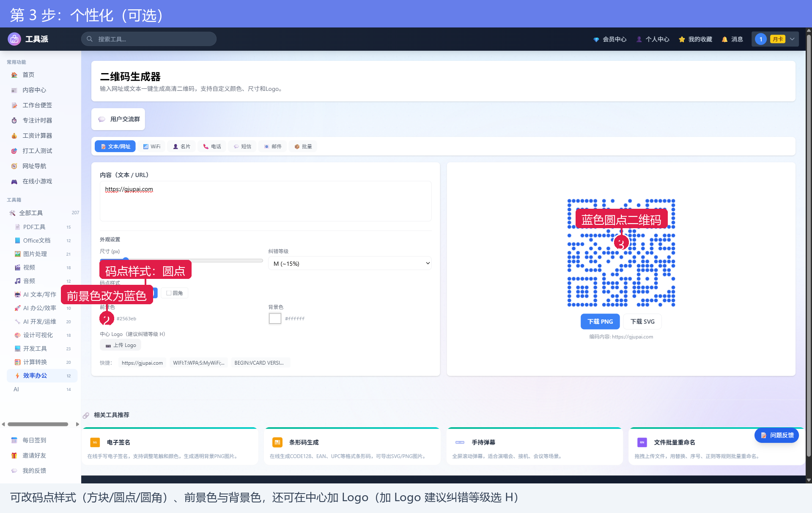Switch to 电话 tab
812x513 pixels.
(212, 146)
